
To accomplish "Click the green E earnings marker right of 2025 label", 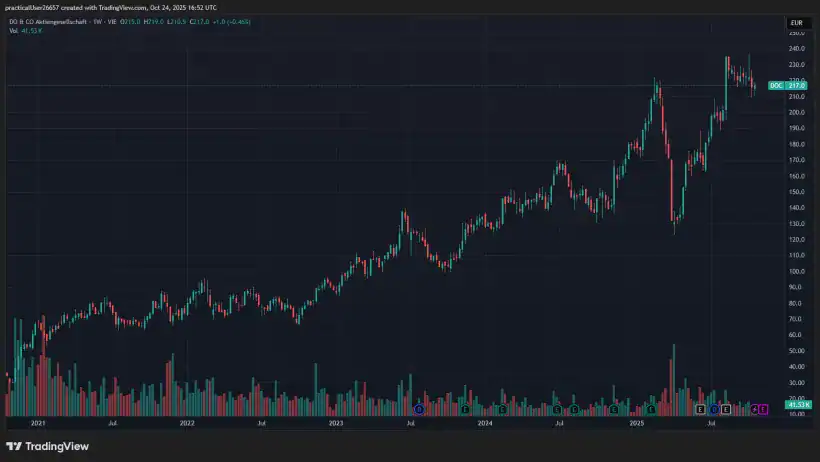I will click(651, 409).
